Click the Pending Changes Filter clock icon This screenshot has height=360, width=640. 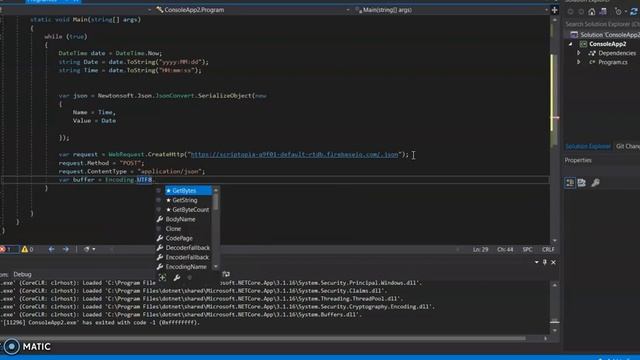pos(619,12)
